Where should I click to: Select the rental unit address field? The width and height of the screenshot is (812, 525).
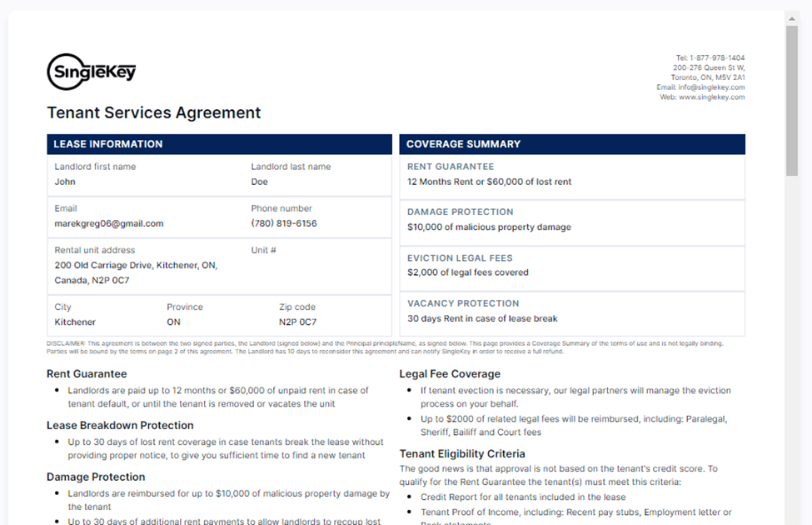tap(136, 272)
